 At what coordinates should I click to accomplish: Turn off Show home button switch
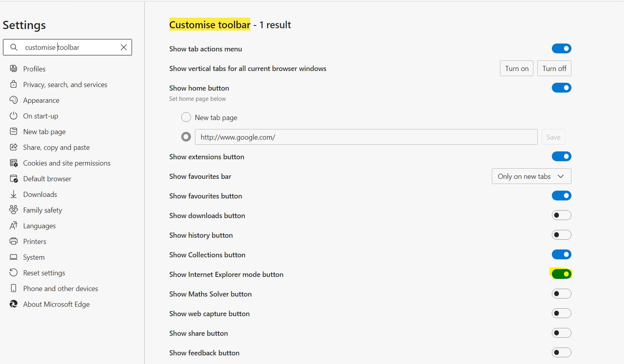561,88
